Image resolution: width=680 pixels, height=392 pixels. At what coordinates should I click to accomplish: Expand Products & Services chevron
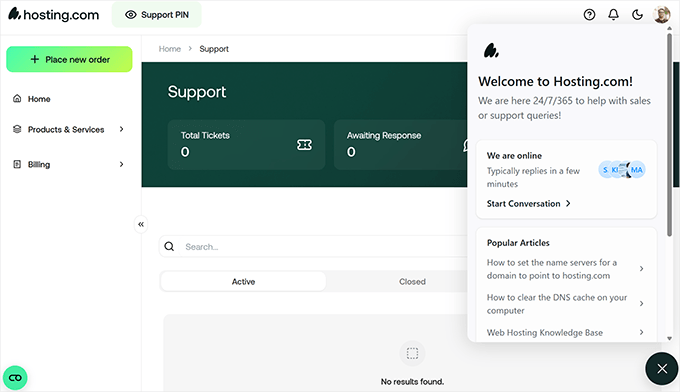click(121, 129)
